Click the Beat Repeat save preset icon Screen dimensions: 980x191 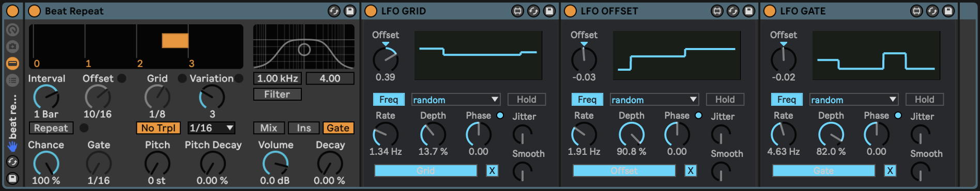pyautogui.click(x=350, y=11)
